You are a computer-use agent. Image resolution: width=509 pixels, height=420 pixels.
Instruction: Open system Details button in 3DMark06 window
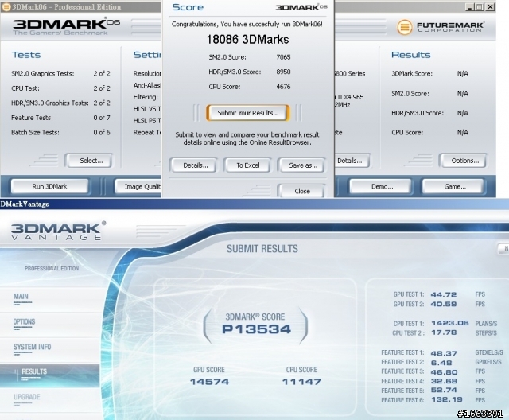(x=352, y=161)
